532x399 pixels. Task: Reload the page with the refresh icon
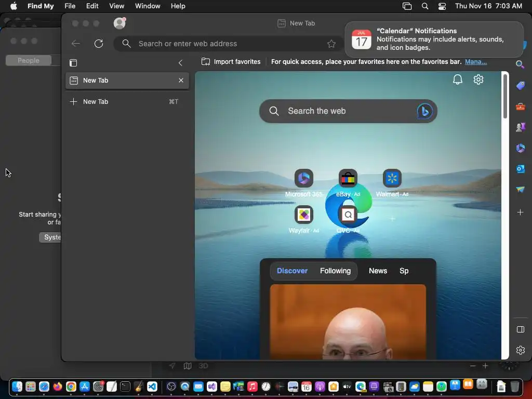tap(99, 44)
